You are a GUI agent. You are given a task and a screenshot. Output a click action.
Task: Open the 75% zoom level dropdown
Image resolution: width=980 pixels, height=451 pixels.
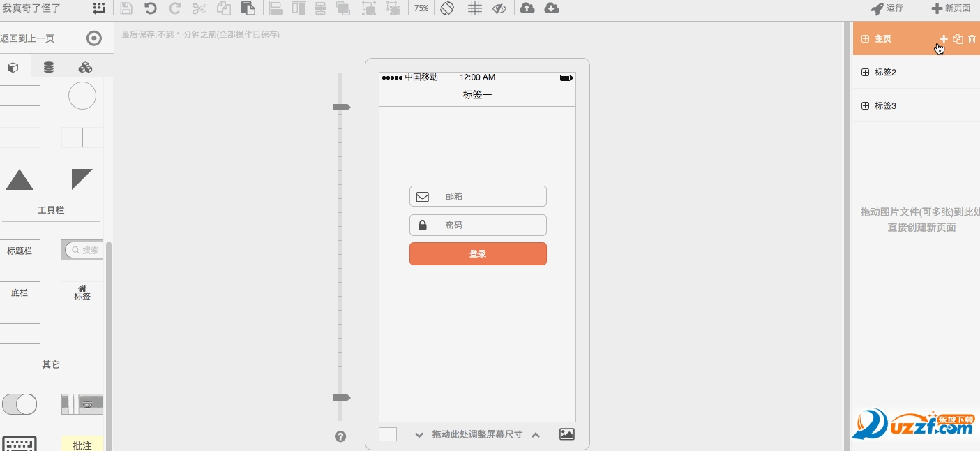click(421, 8)
